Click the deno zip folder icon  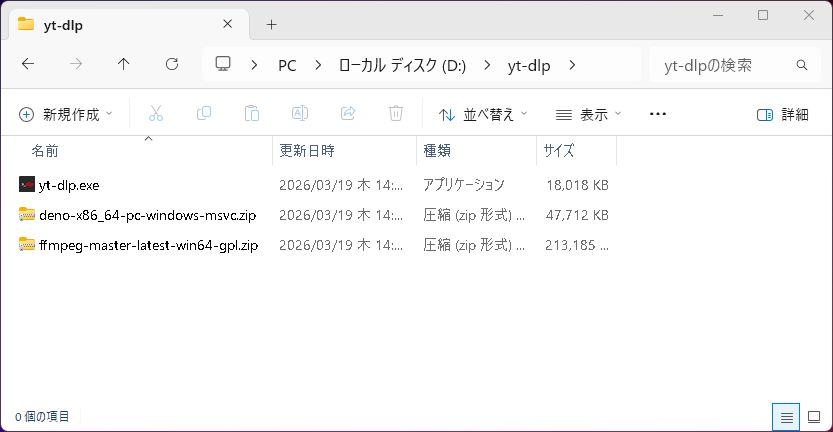[27, 215]
